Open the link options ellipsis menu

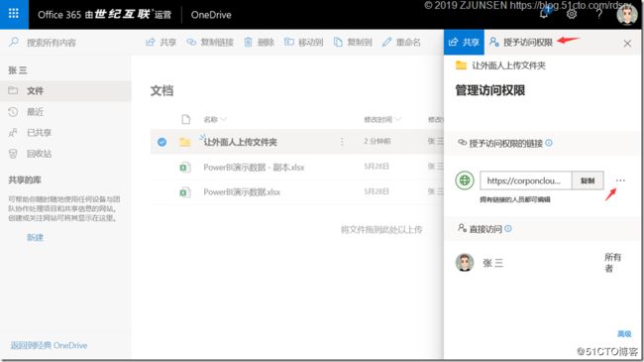(620, 181)
